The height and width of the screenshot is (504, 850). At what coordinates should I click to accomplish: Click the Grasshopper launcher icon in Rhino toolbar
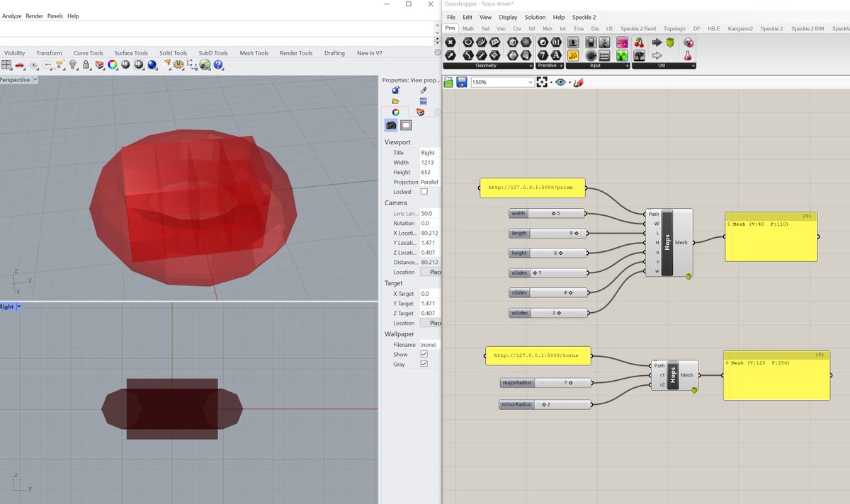click(x=205, y=64)
